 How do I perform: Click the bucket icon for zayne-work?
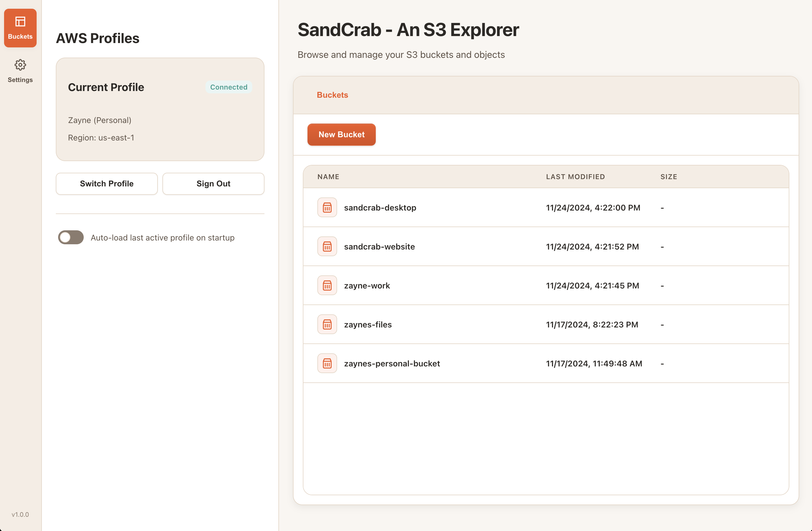click(x=327, y=285)
